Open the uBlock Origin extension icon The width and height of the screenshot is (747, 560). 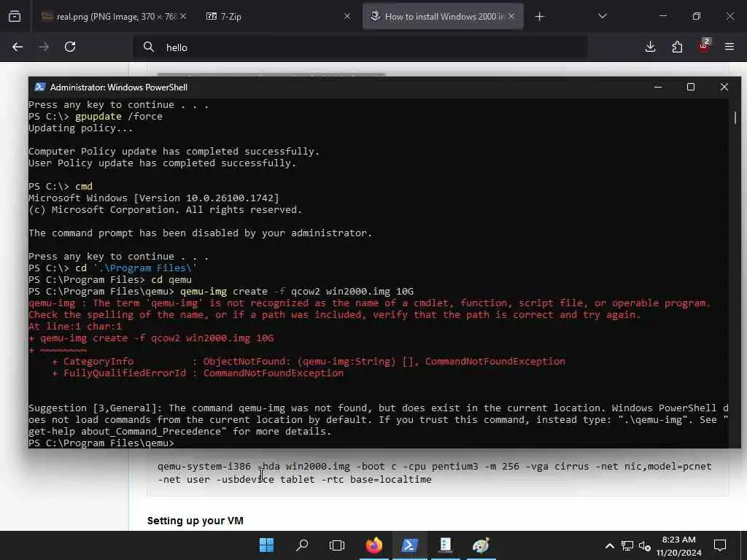[704, 46]
